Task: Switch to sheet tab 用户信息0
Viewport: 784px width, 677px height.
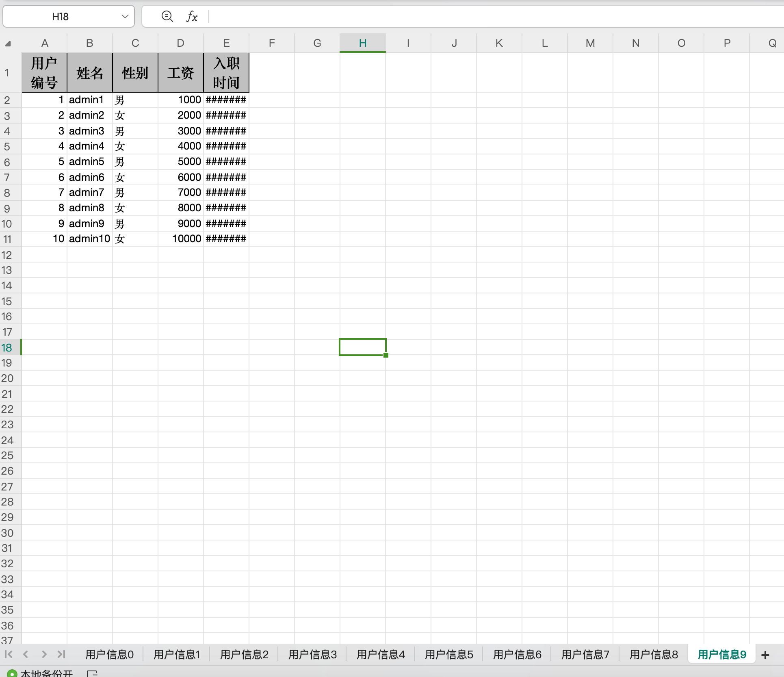Action: pos(109,654)
